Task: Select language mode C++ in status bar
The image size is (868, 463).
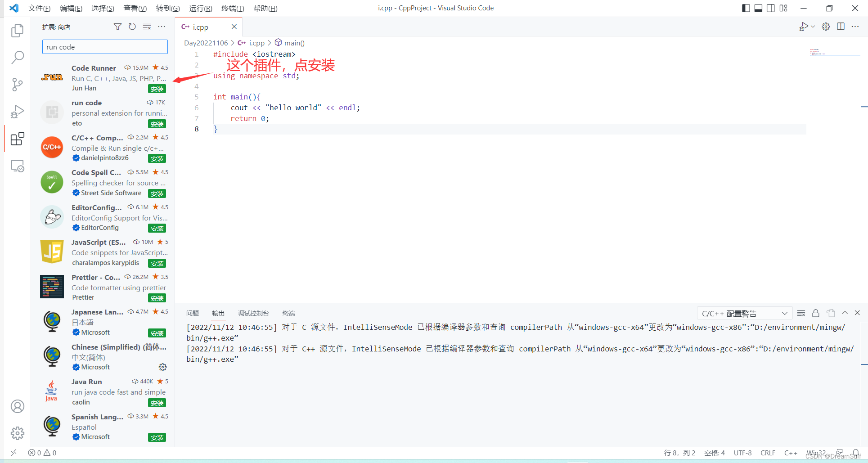Action: (791, 453)
